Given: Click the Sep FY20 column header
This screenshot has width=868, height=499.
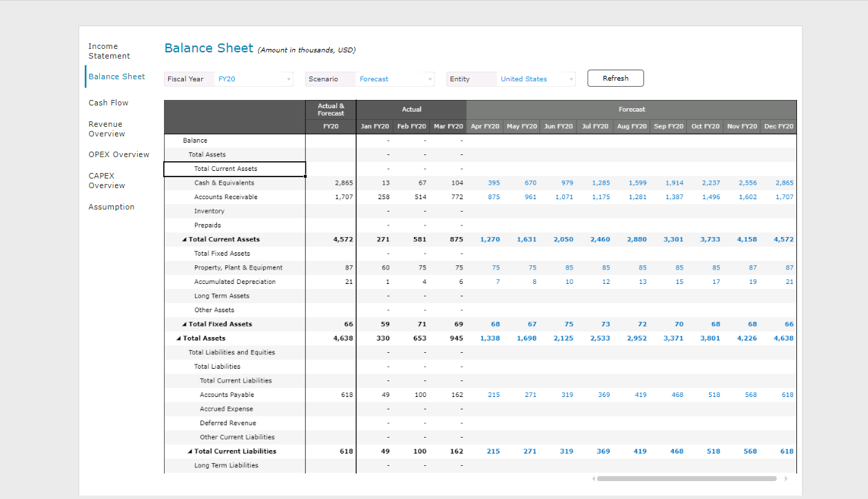Looking at the screenshot, I should [668, 126].
